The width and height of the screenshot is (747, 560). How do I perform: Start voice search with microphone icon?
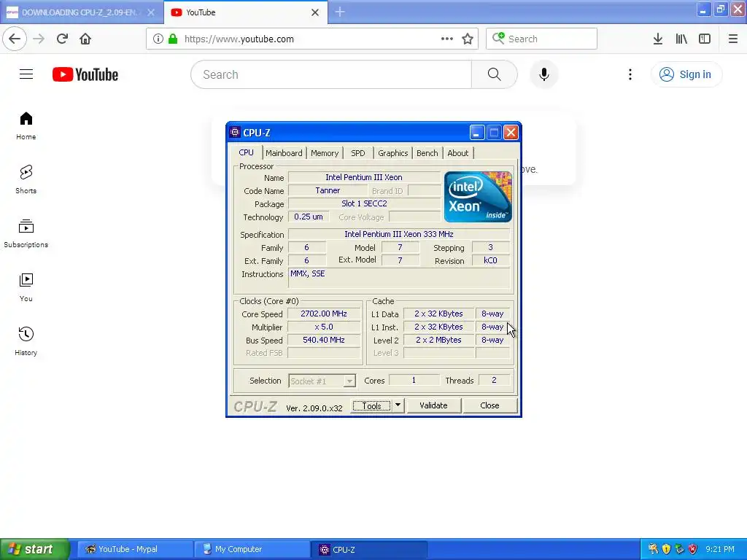coord(544,74)
